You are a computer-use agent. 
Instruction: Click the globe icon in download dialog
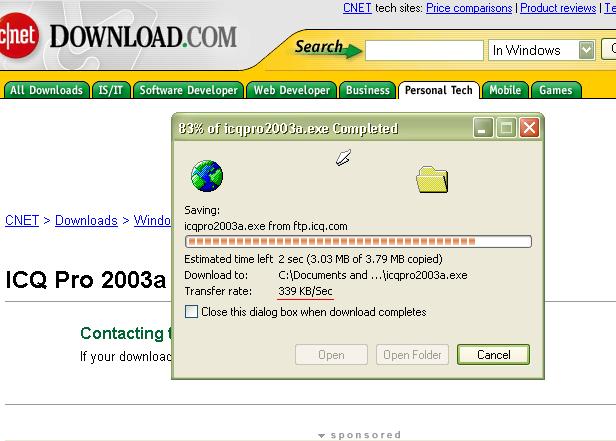pyautogui.click(x=207, y=176)
